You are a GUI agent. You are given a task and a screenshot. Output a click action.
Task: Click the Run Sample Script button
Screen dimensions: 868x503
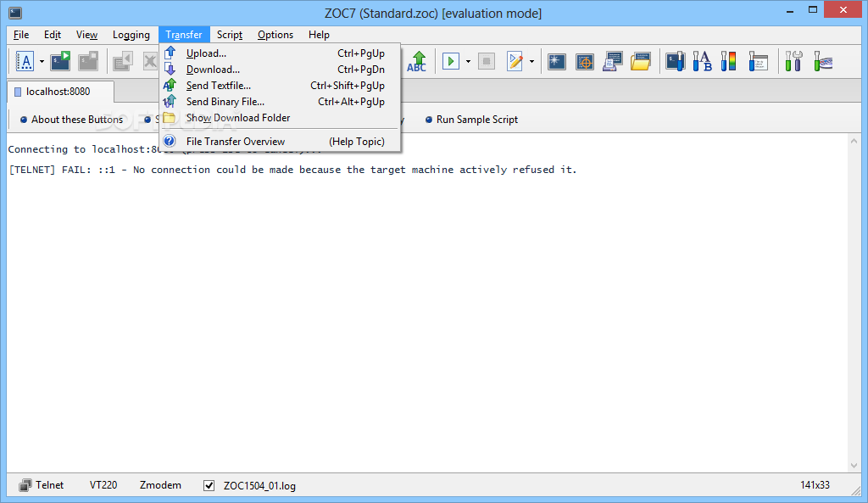[471, 119]
